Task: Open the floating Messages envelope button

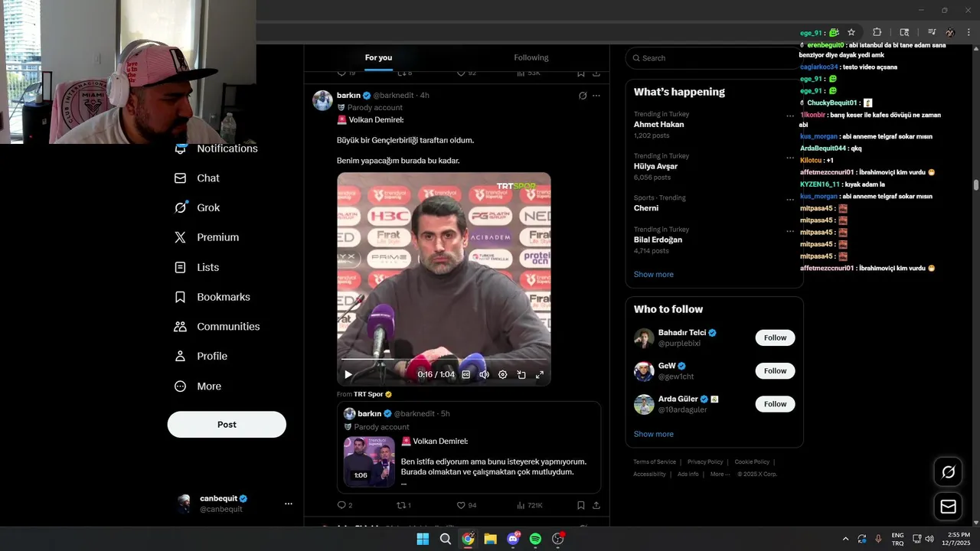Action: (x=948, y=507)
